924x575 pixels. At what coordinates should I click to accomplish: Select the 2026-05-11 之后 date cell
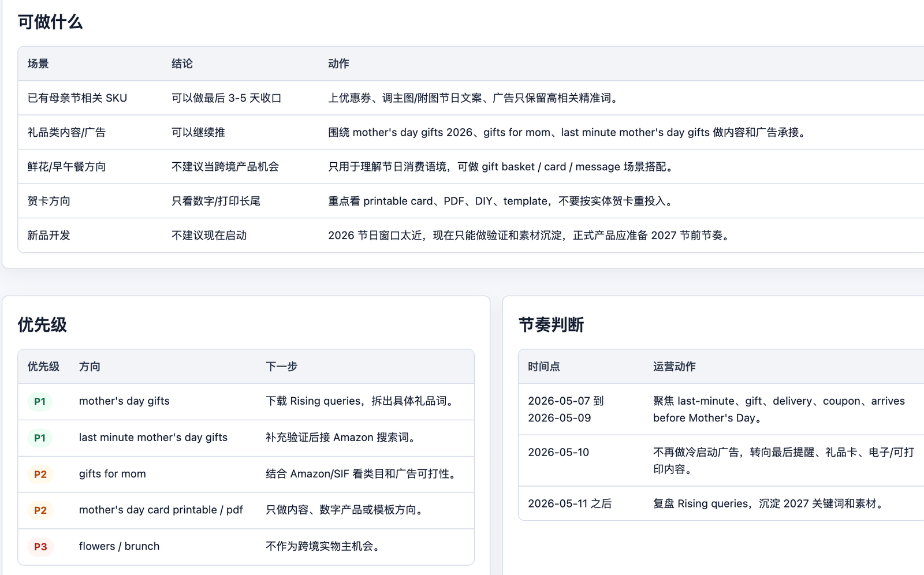click(x=570, y=504)
